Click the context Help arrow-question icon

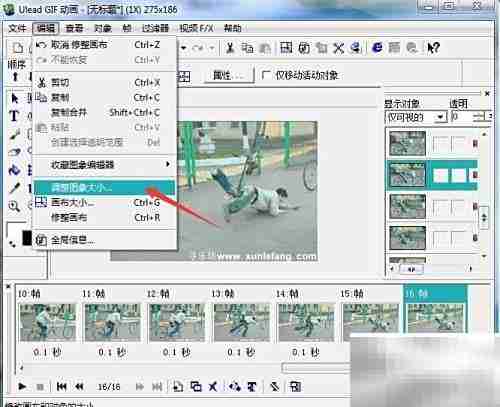pos(433,48)
